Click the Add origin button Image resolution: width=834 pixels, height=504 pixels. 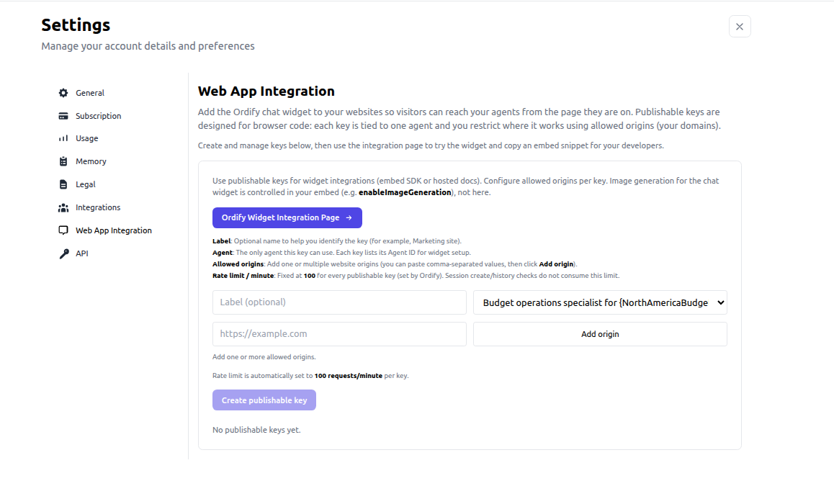pos(600,334)
